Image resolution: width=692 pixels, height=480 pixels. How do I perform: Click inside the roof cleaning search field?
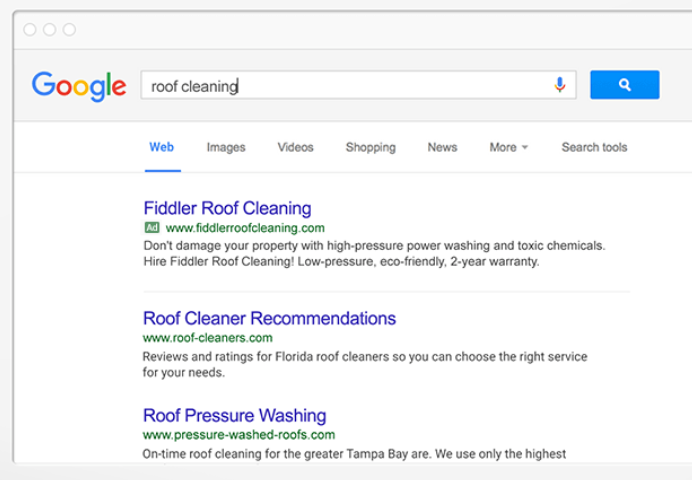tap(358, 85)
